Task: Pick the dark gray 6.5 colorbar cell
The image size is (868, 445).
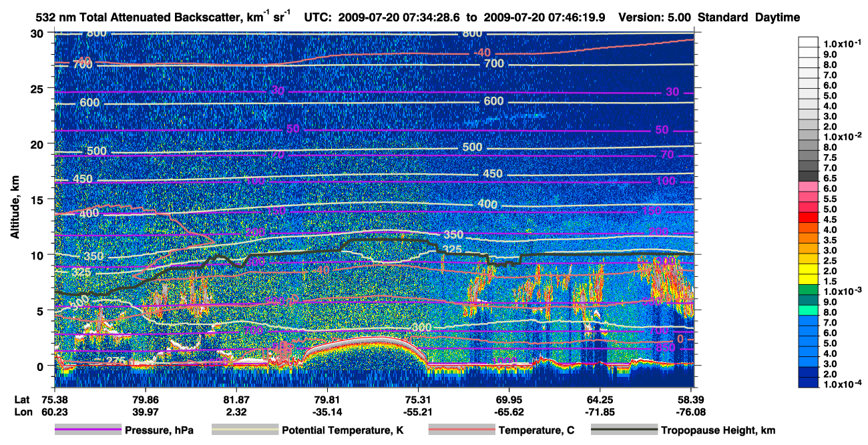Action: [x=809, y=178]
